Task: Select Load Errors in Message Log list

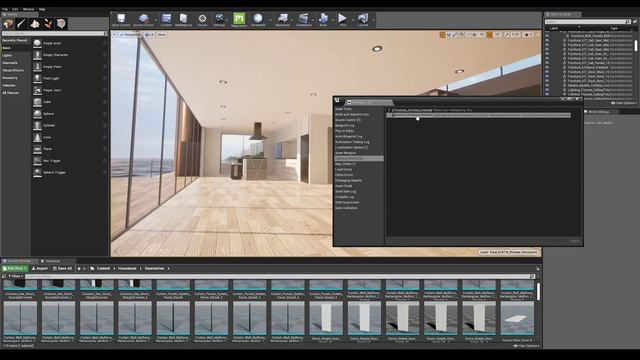Action: 343,169
